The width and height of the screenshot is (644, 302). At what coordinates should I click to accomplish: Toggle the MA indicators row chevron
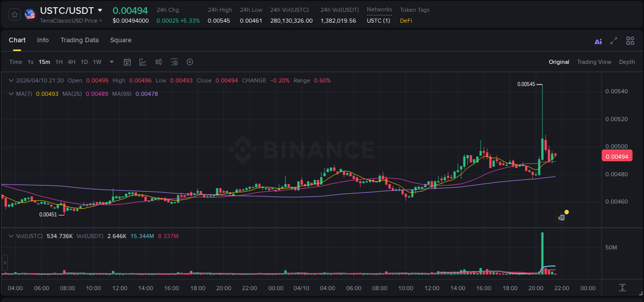point(11,94)
